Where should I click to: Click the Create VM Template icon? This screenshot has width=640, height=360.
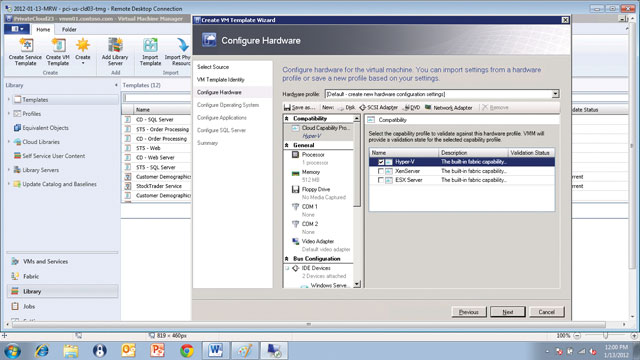[58, 52]
